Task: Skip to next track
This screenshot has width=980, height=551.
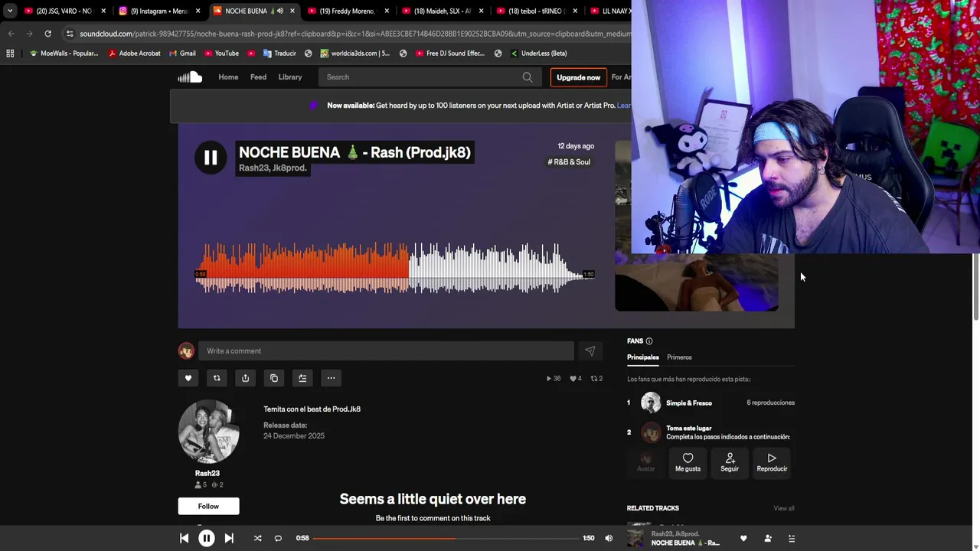Action: tap(229, 538)
